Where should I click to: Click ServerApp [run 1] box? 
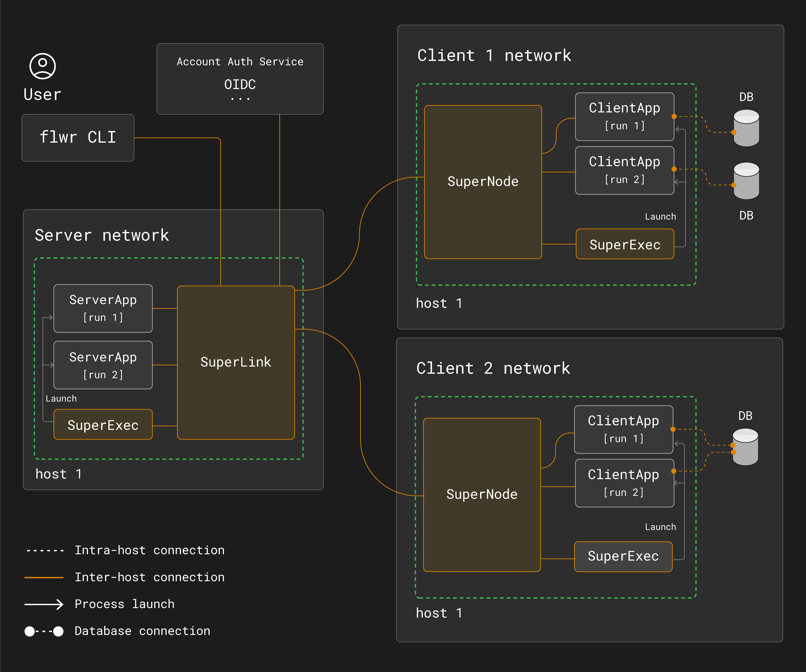point(103,308)
